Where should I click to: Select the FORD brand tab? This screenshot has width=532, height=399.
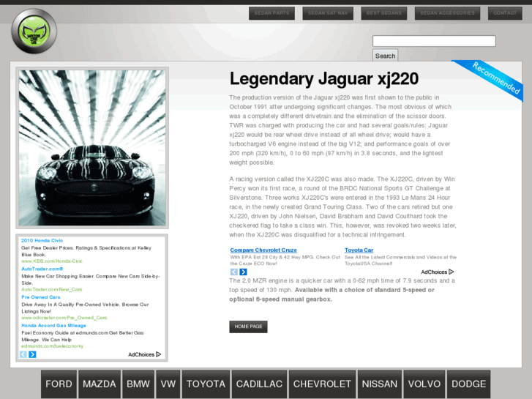59,384
